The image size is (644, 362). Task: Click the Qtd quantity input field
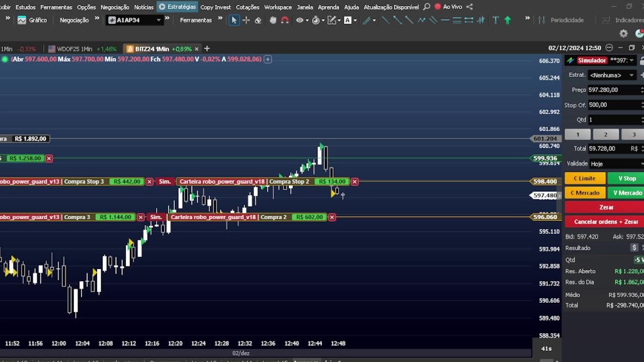pyautogui.click(x=615, y=120)
